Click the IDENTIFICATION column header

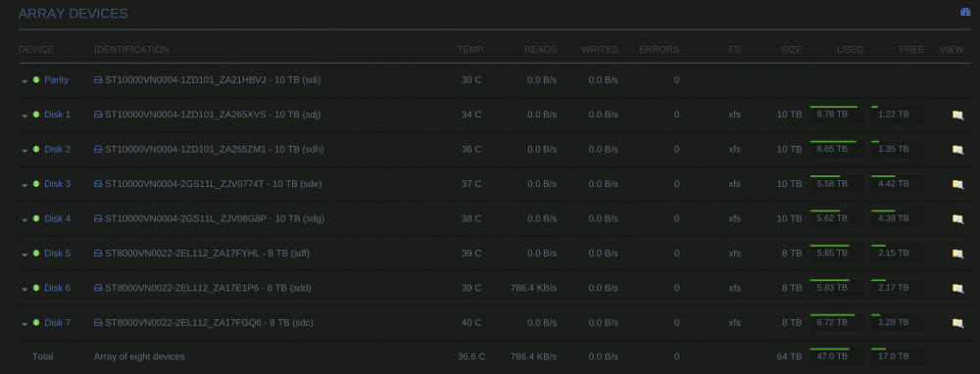point(131,49)
